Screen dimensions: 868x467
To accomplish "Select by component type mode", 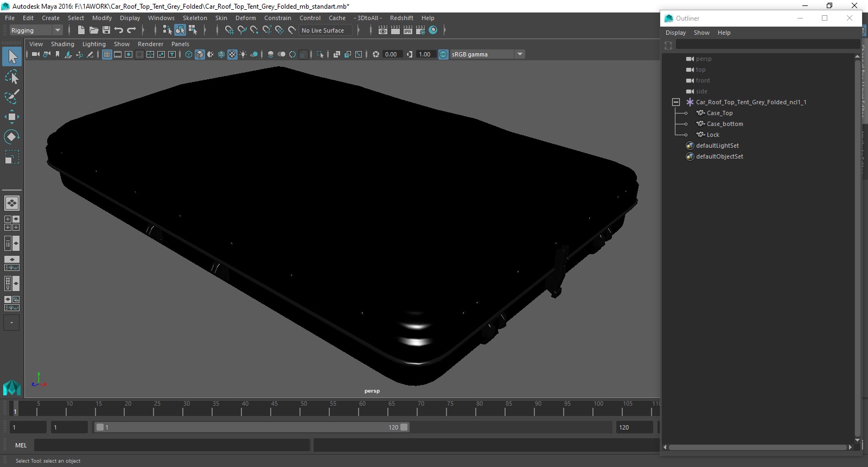I will coord(193,30).
